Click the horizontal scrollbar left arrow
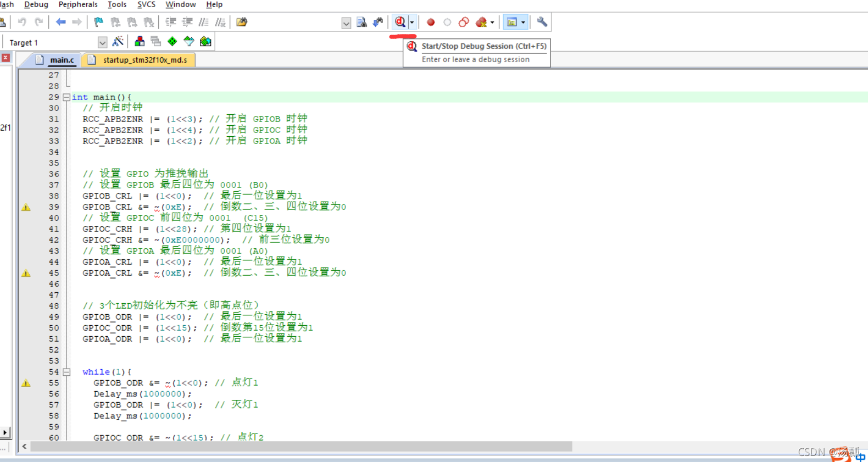This screenshot has height=462, width=868. click(24, 447)
